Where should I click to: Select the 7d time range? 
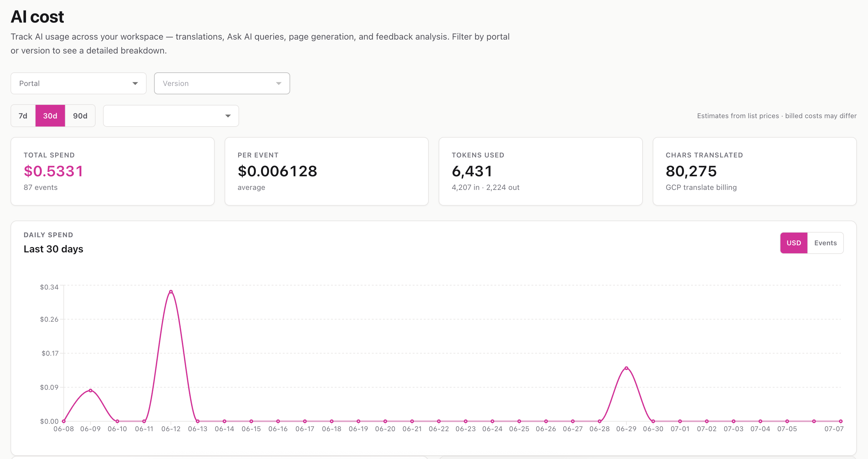pos(23,116)
